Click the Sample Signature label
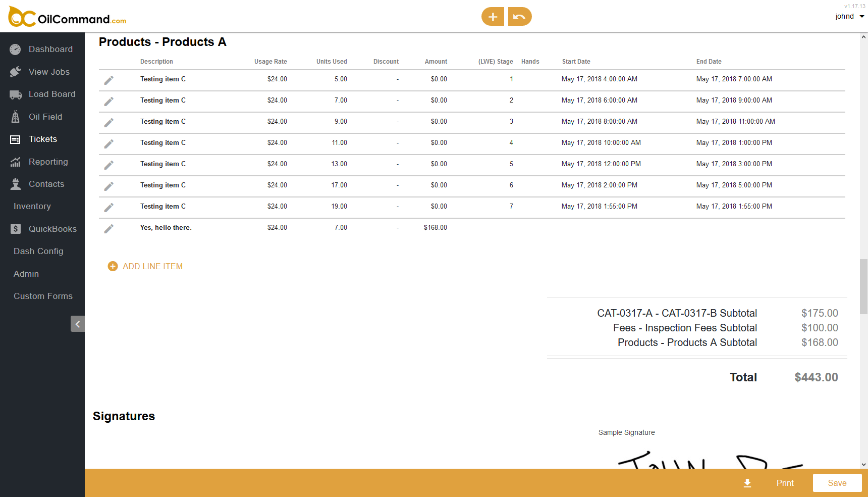 click(x=627, y=432)
